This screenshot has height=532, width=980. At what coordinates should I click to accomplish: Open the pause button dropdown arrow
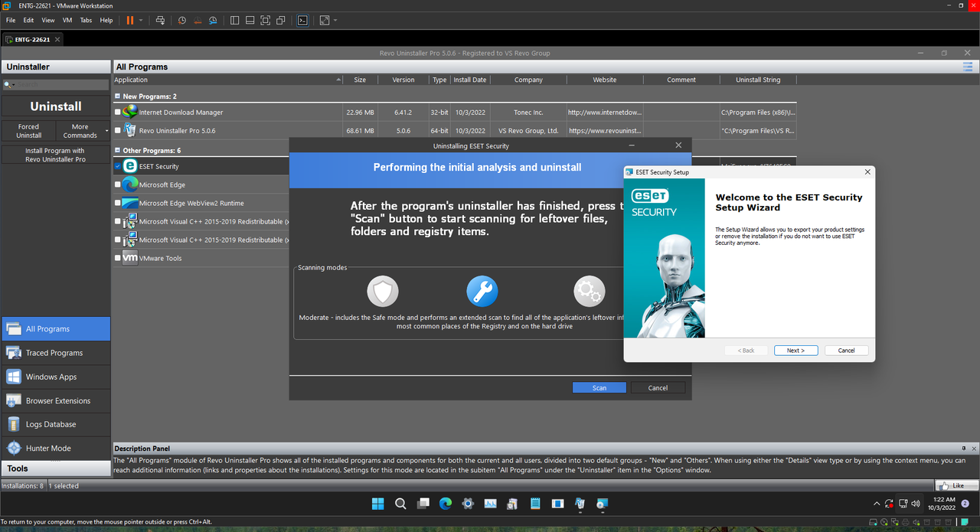coord(141,21)
